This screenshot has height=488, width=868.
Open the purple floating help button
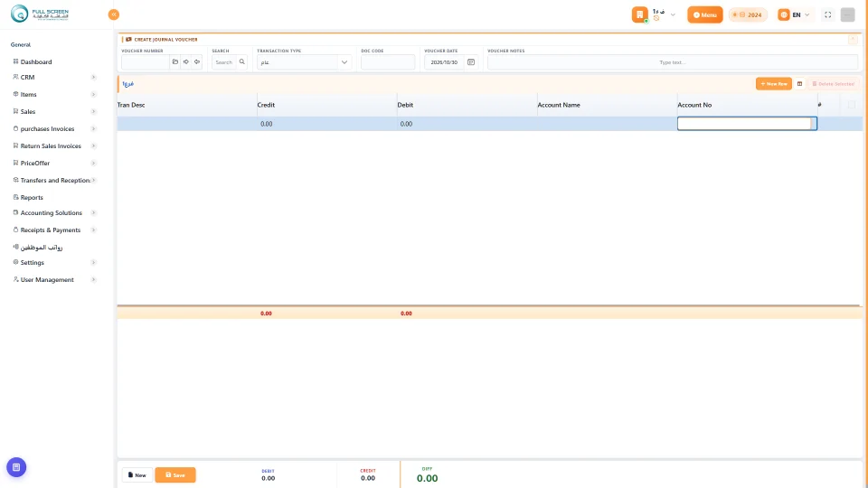16,467
